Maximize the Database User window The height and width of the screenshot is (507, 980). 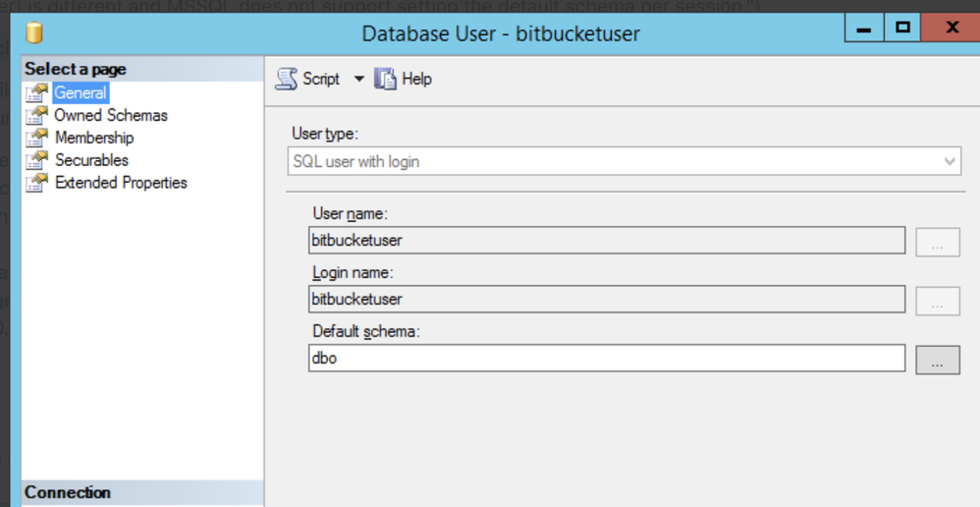(x=902, y=28)
